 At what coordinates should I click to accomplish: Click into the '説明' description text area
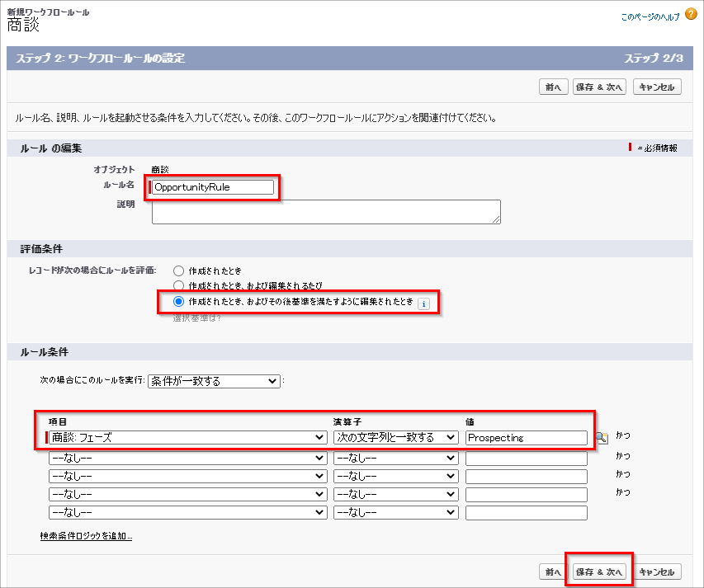[x=326, y=211]
